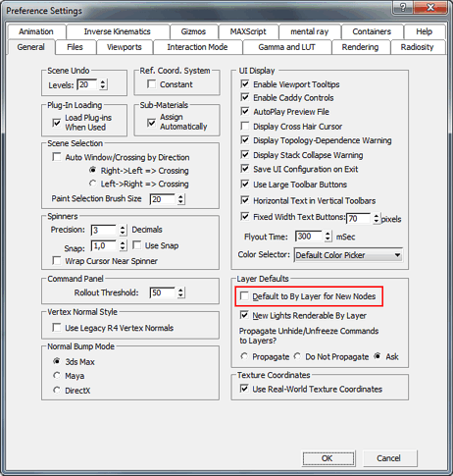Click the Cancel button
This screenshot has width=453, height=476.
tap(388, 458)
